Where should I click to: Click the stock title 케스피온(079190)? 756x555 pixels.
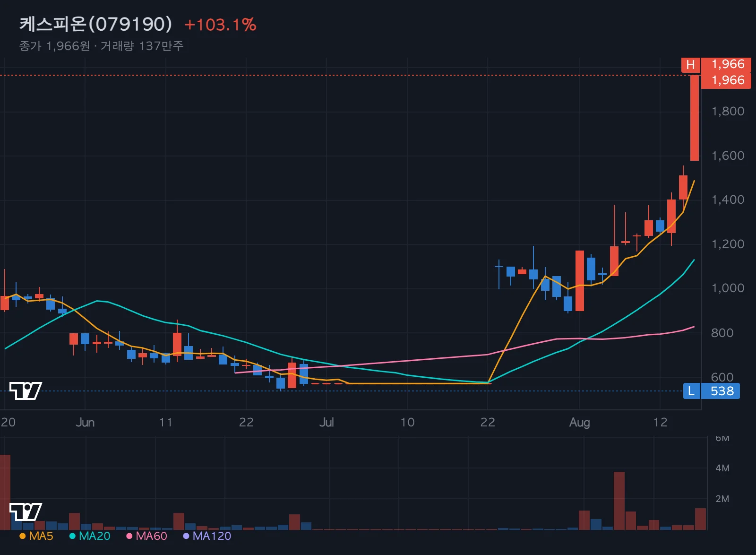(x=95, y=24)
